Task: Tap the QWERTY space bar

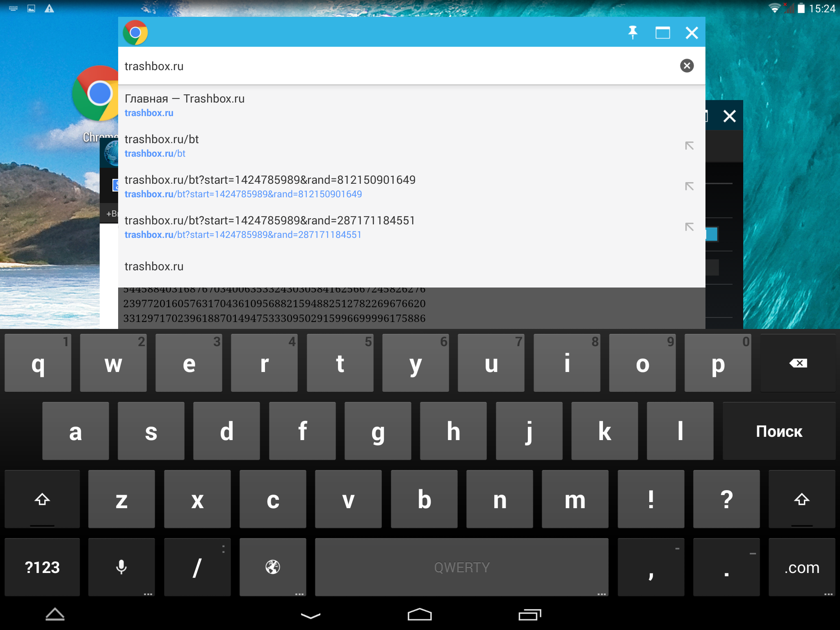Action: pos(461,567)
